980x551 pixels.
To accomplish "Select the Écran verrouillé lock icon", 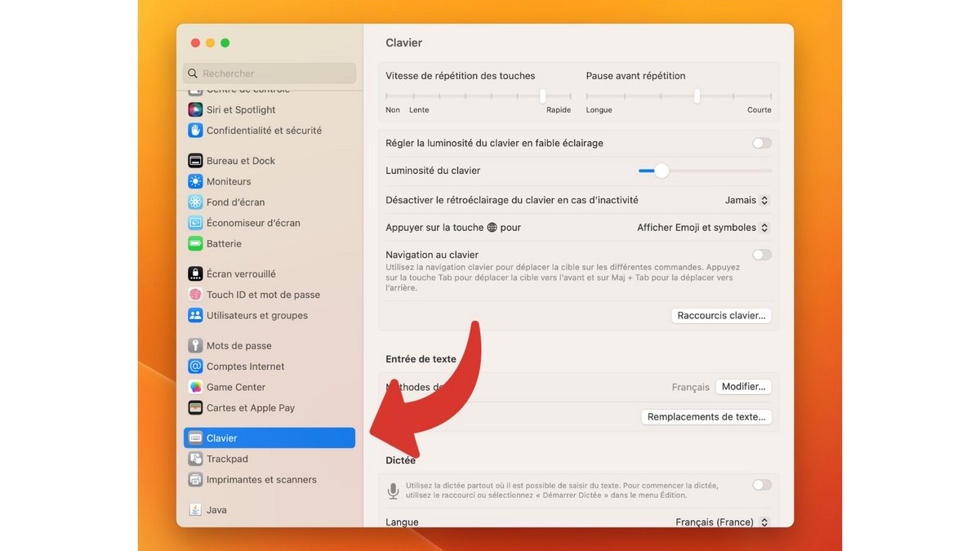I will (195, 274).
